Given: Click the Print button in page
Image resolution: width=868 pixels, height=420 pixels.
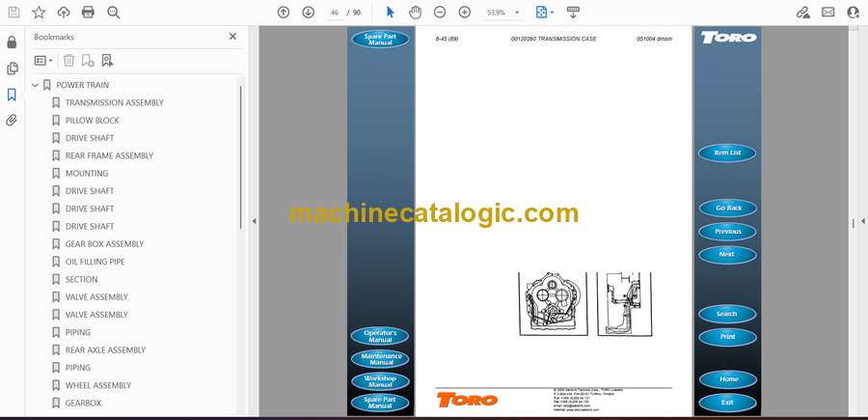Looking at the screenshot, I should point(727,337).
